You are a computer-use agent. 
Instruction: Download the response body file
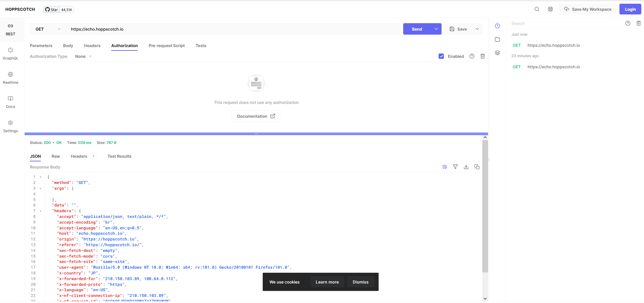tap(466, 167)
